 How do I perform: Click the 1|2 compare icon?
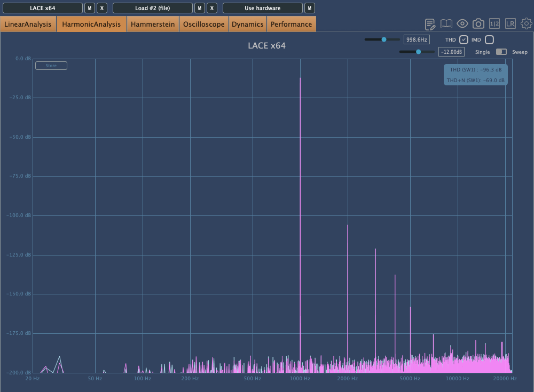[x=494, y=24]
